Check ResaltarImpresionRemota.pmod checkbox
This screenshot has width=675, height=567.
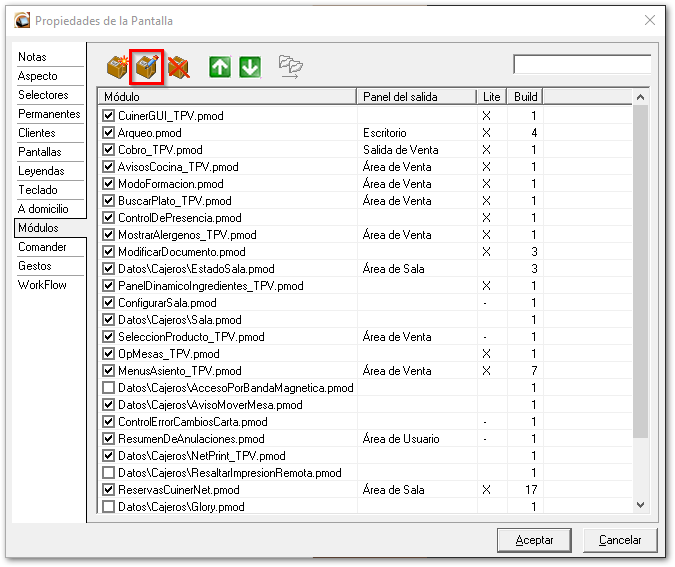click(108, 473)
